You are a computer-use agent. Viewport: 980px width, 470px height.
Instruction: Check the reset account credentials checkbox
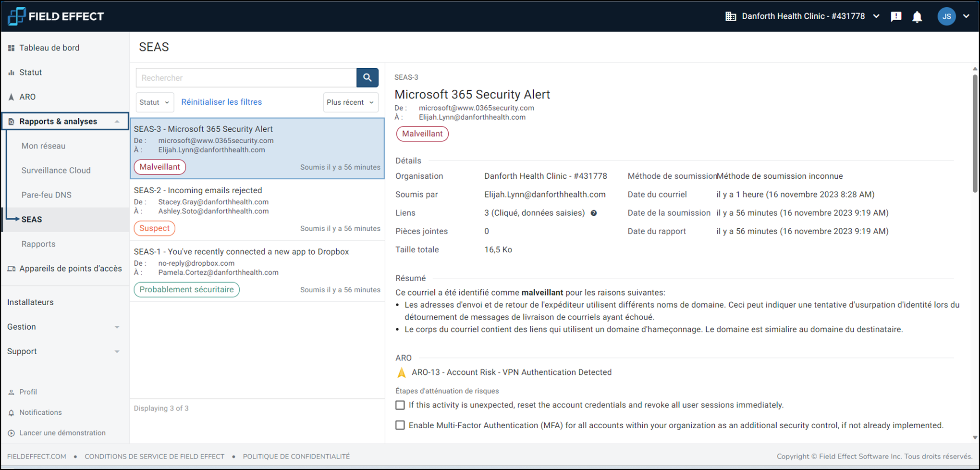(400, 405)
